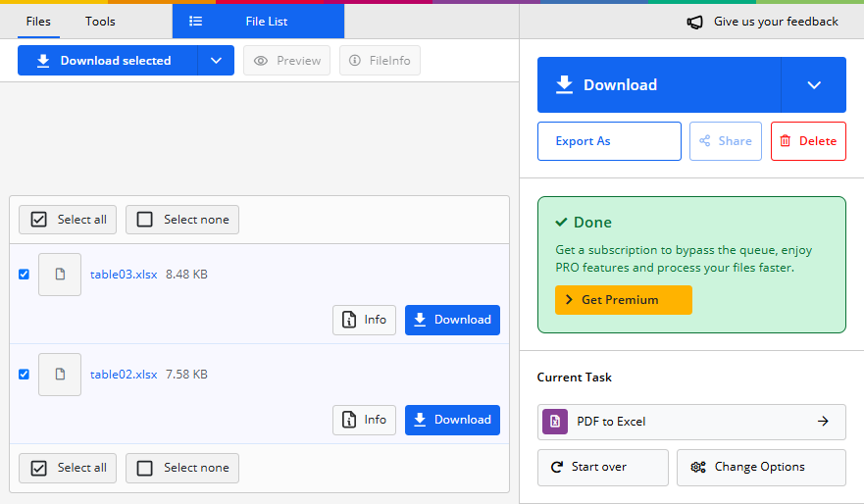Click top Select all button

pyautogui.click(x=68, y=220)
